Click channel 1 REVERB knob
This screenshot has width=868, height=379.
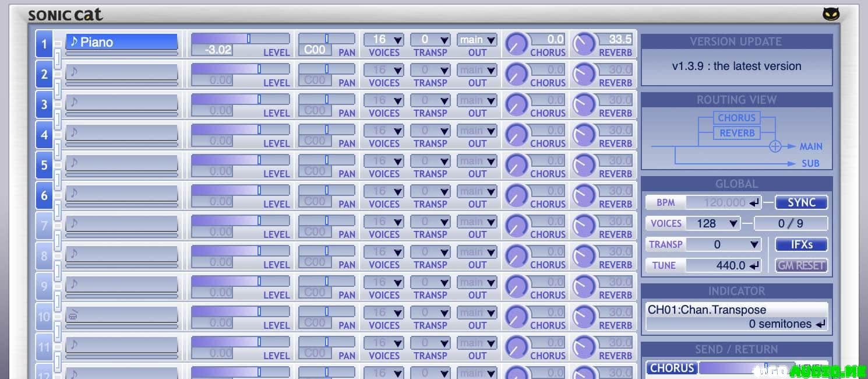pyautogui.click(x=584, y=44)
